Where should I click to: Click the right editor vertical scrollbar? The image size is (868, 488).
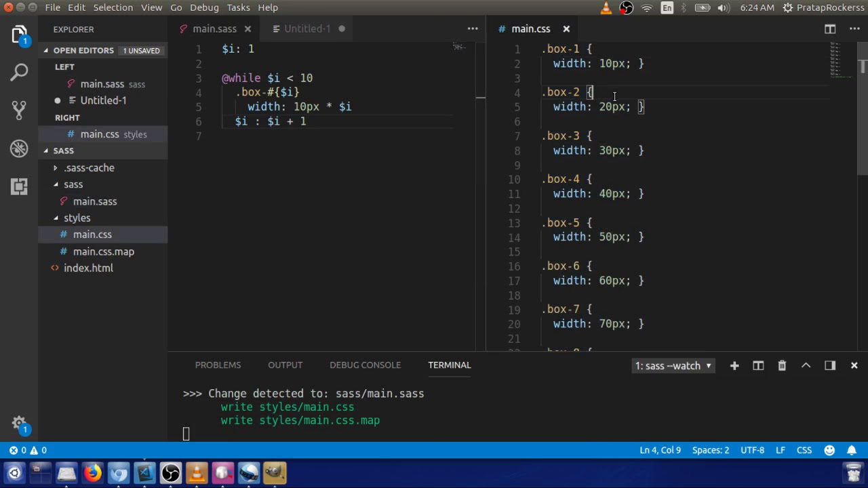(863, 108)
